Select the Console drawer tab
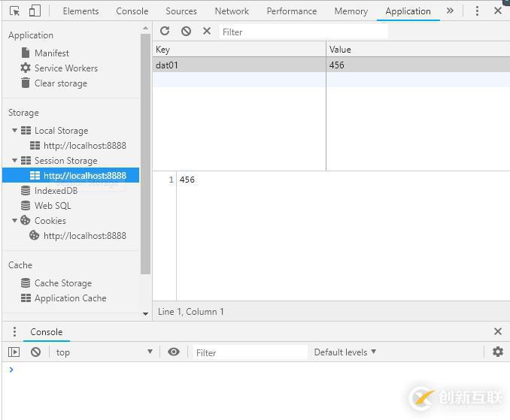This screenshot has width=510, height=420. 47,332
